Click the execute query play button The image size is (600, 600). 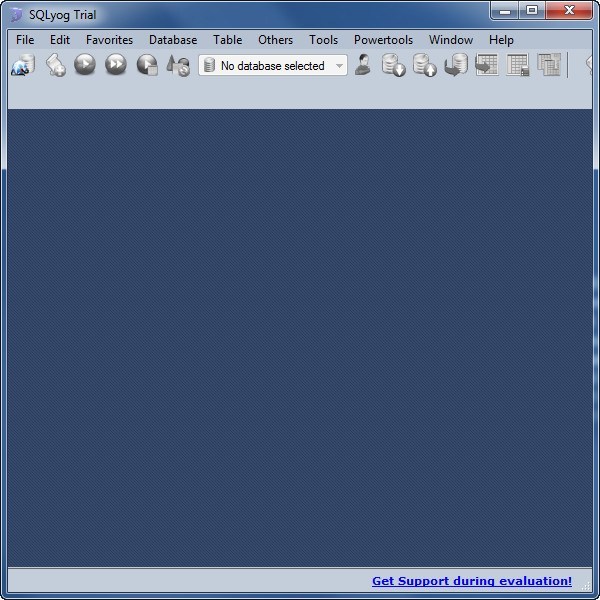(x=85, y=64)
